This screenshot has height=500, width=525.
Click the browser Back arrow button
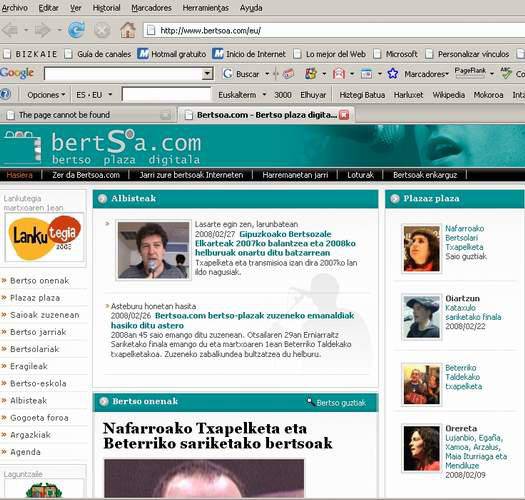[x=10, y=30]
